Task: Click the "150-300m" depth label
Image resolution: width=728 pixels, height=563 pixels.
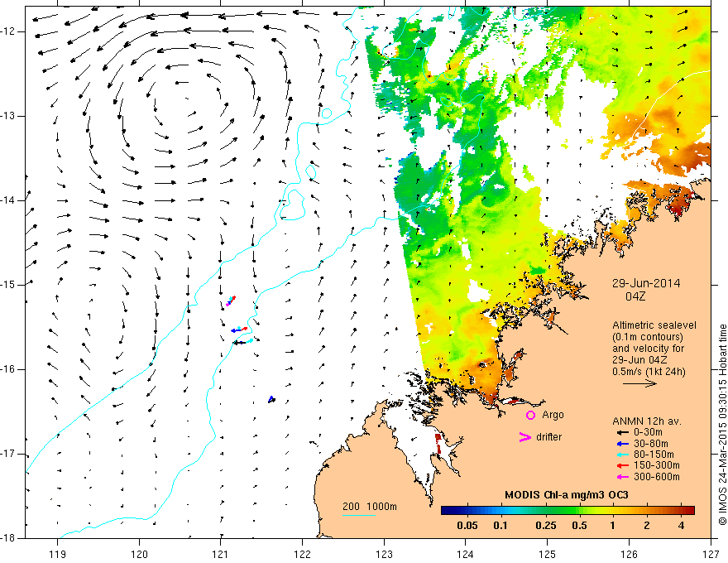Action: click(657, 466)
